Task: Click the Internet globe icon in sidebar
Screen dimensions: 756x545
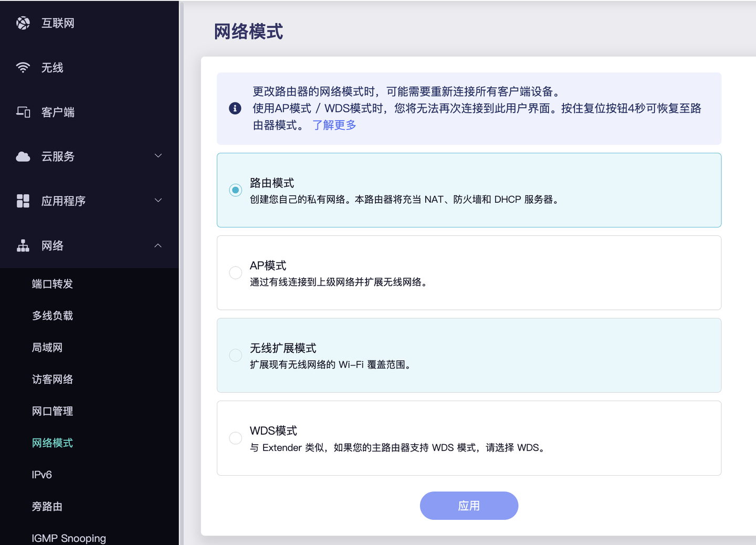Action: 23,23
